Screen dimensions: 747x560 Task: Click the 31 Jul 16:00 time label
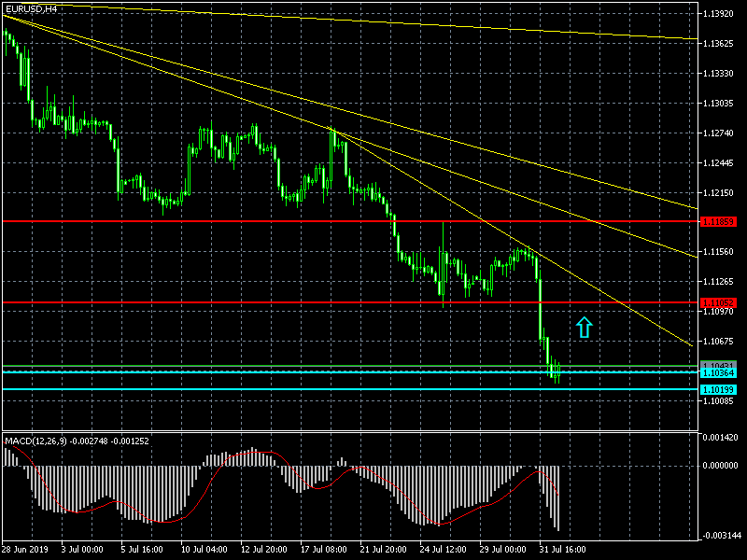[x=564, y=549]
